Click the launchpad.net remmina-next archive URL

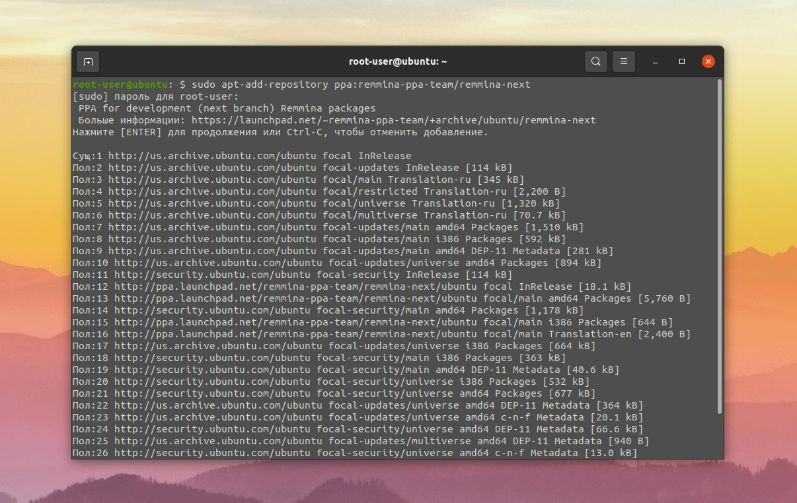(x=393, y=120)
